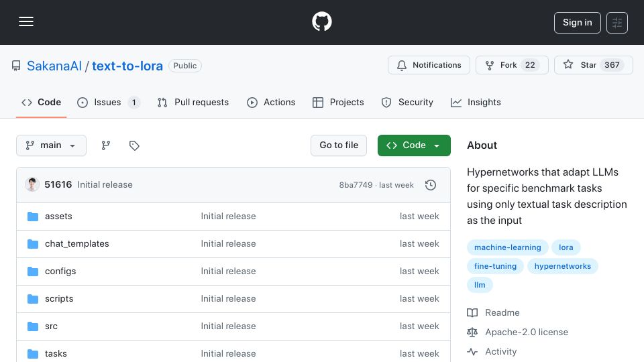
Task: Click the folder icon of the src row
Action: click(x=32, y=326)
